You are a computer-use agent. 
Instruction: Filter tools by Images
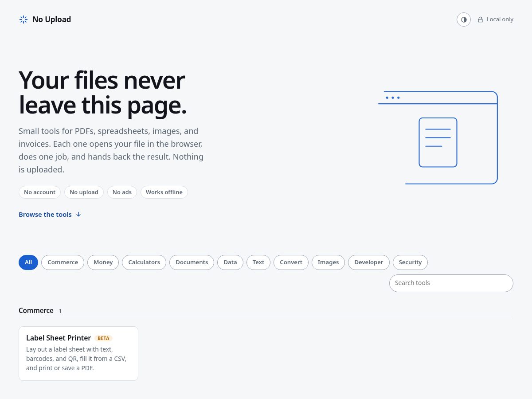(328, 262)
